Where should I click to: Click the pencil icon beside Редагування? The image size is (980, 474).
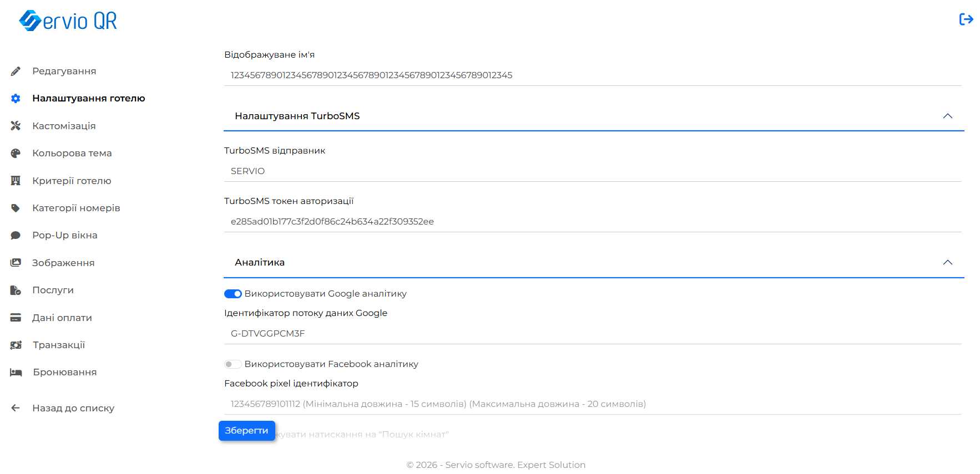pos(16,71)
